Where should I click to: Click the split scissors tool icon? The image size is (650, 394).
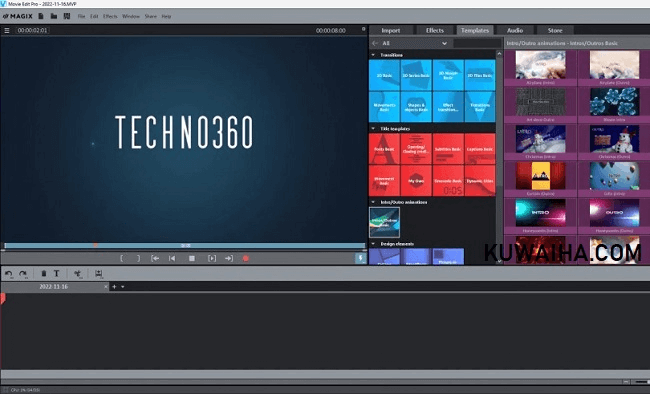(78, 274)
